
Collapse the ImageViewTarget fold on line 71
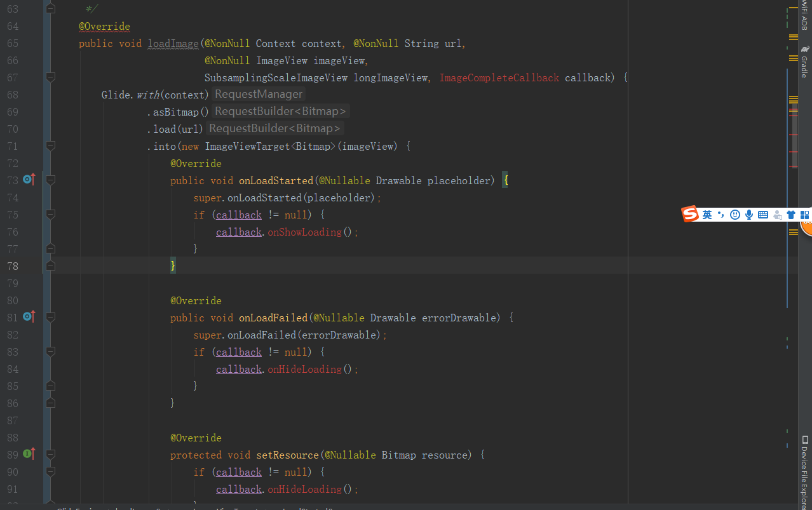coord(51,146)
